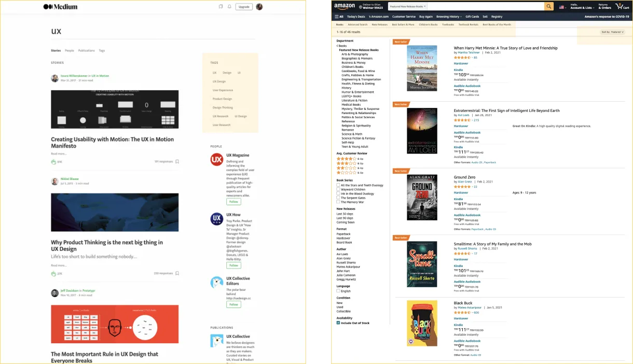Expand rating breakdown for Black Buck
This screenshot has width=633, height=364.
472,313
